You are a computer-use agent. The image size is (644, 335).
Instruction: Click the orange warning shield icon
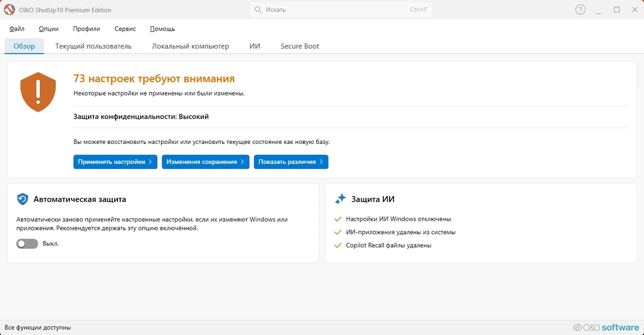[38, 92]
